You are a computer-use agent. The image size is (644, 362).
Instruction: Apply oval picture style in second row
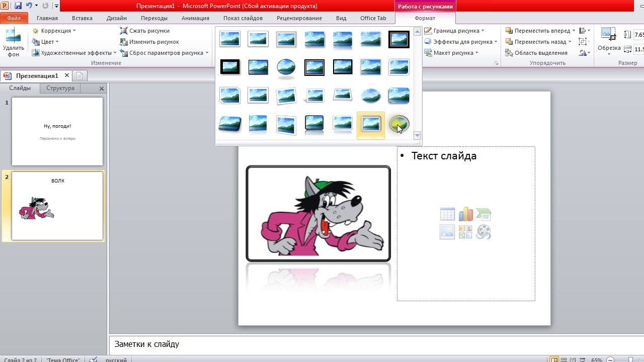point(286,67)
